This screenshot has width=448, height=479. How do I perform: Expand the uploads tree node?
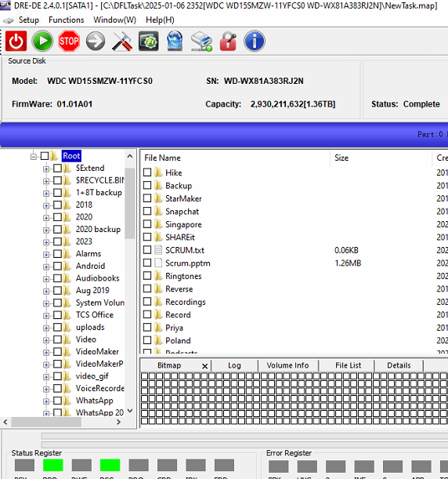click(46, 328)
